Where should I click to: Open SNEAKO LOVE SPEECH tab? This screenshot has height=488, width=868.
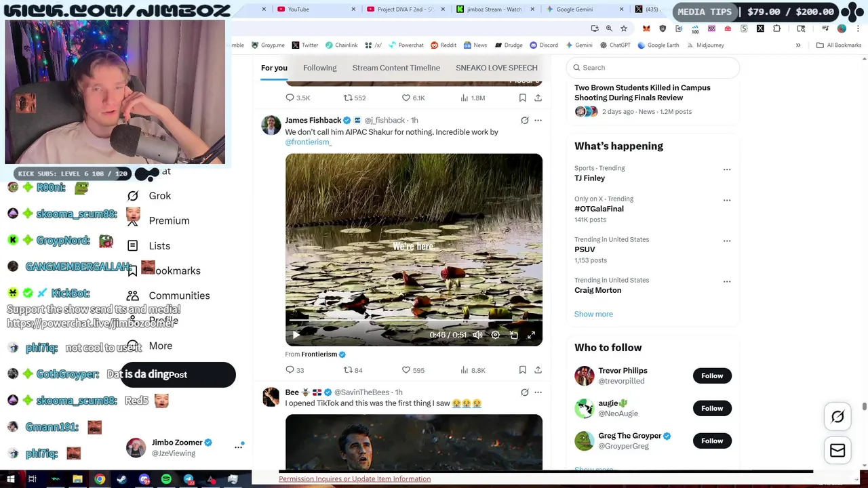pyautogui.click(x=496, y=68)
